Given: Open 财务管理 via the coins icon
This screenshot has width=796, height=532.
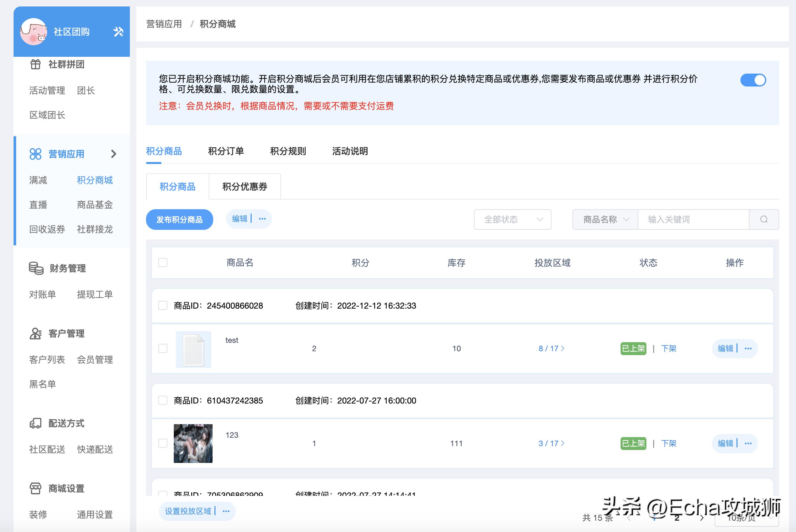Looking at the screenshot, I should 36,268.
